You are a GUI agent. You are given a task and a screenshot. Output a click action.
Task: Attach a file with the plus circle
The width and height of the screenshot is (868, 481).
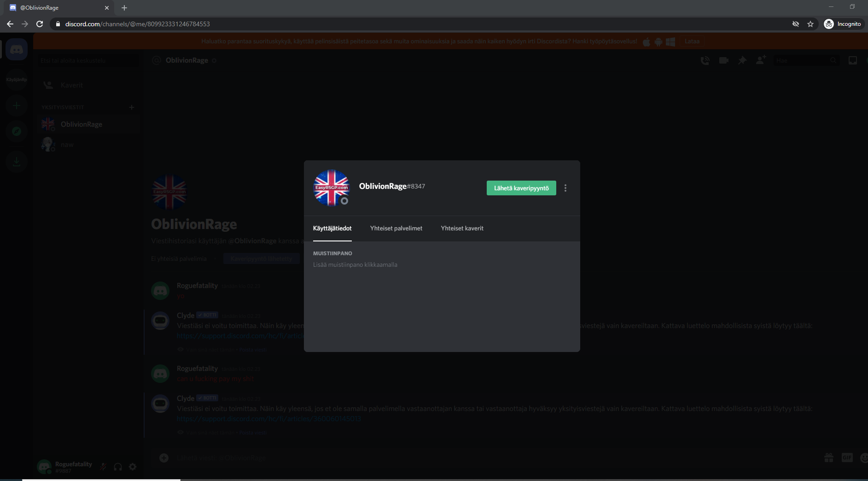(x=164, y=458)
